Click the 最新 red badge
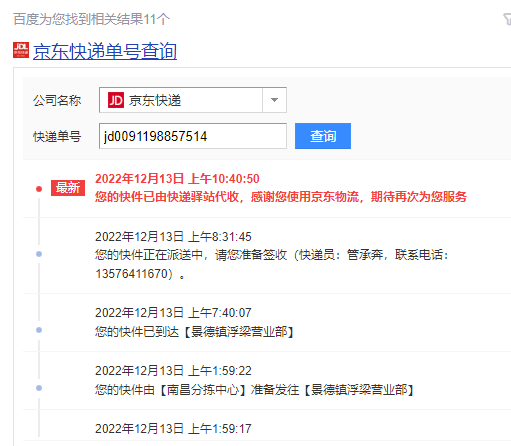 coord(68,188)
